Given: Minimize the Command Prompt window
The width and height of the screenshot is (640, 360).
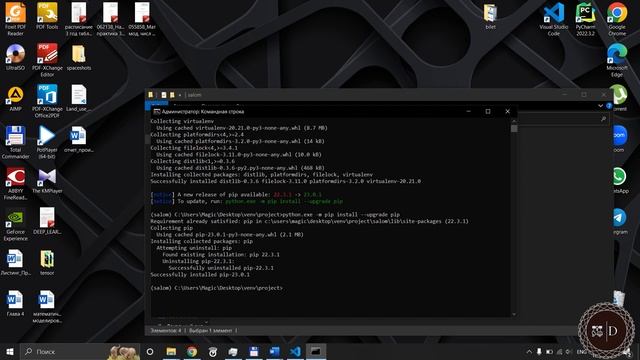Looking at the screenshot, I should click(x=469, y=111).
